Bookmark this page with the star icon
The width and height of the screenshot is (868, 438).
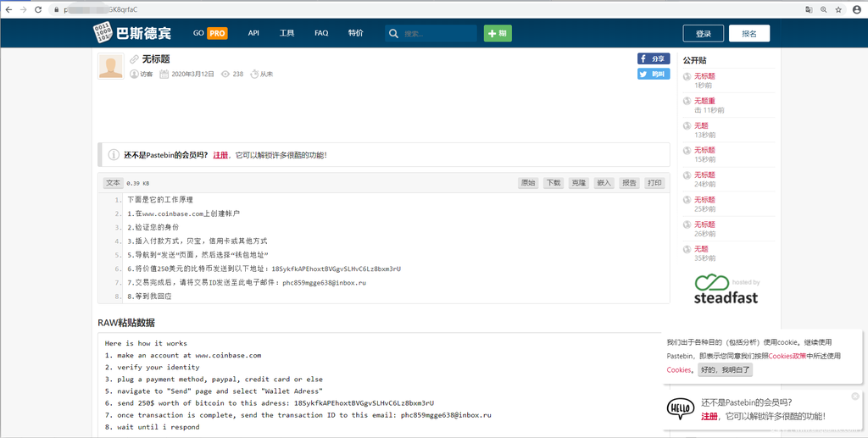pos(838,8)
